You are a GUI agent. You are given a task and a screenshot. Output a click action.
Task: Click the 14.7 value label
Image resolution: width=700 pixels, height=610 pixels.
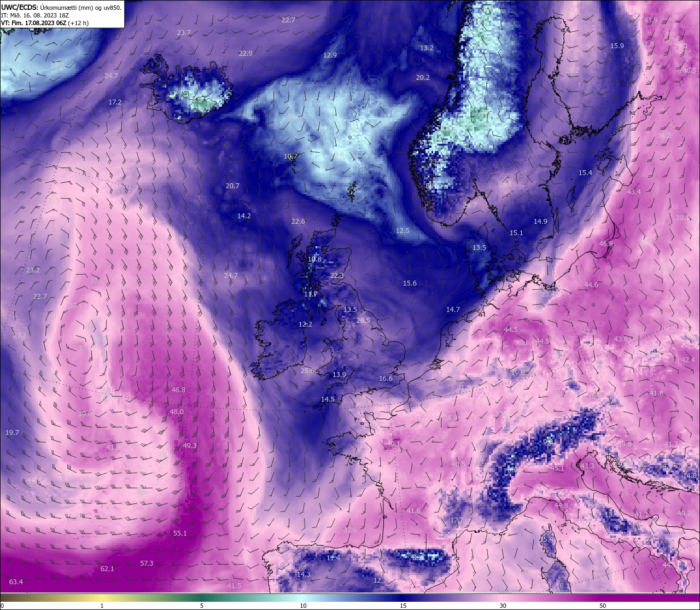pyautogui.click(x=453, y=310)
